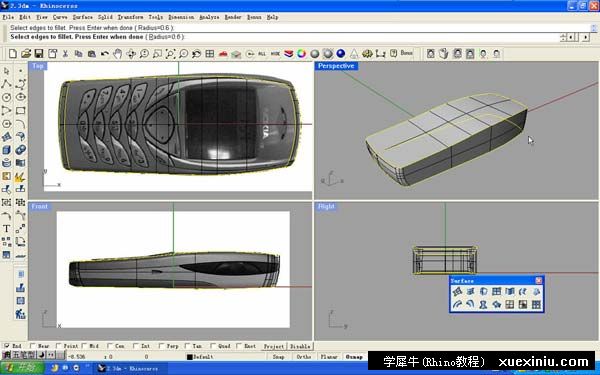Toggle the Ortho status bar mode
Viewport: 600px width, 375px height.
coord(304,357)
